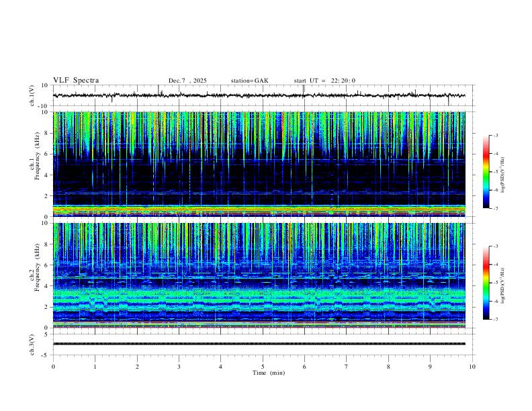The width and height of the screenshot is (532, 411).
Task: Click inside the ch.1 spectrogram panel
Action: [259, 164]
